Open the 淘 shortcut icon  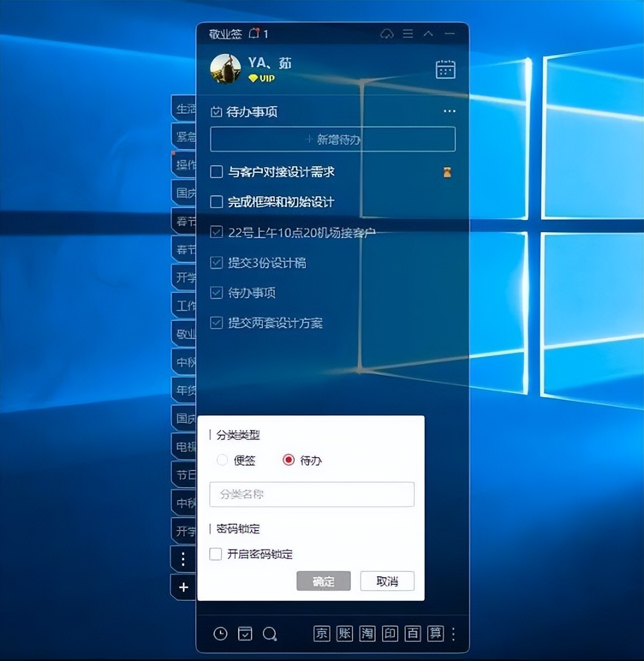367,634
